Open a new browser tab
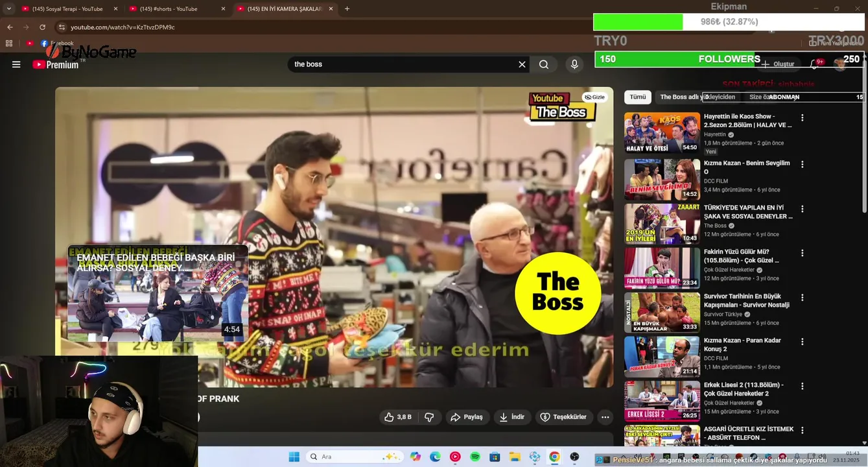 pos(347,9)
